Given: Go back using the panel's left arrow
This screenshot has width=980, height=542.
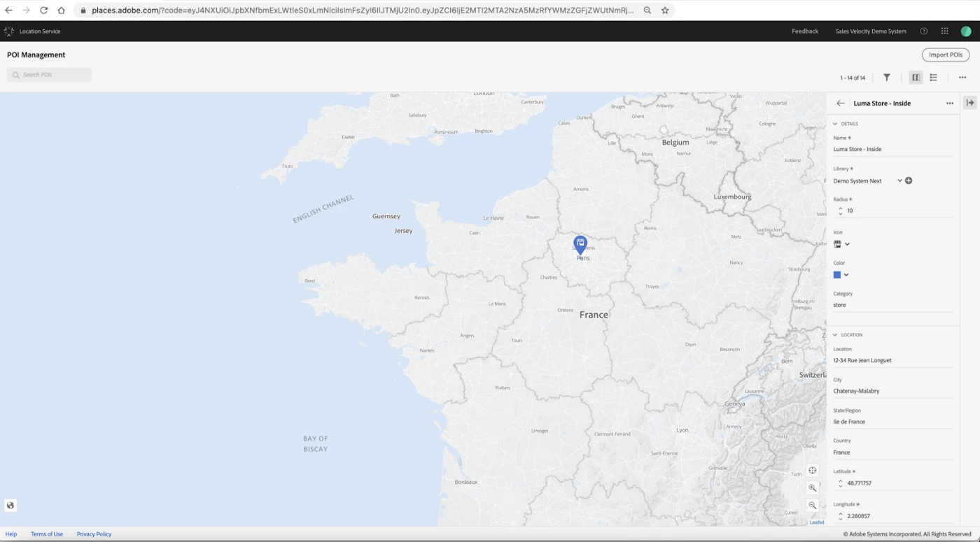Looking at the screenshot, I should pyautogui.click(x=841, y=104).
